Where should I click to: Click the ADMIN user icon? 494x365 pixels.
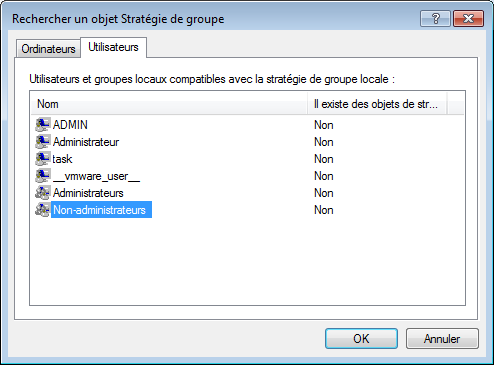(43, 125)
